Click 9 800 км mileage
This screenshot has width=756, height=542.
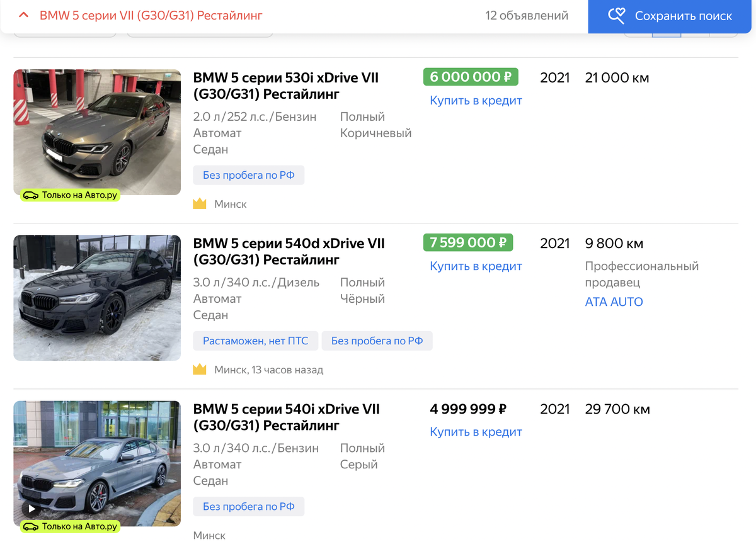coord(614,243)
